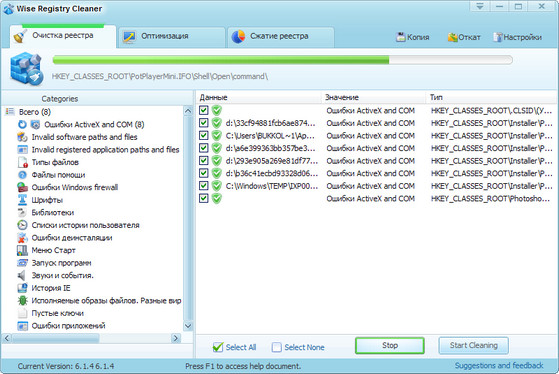The width and height of the screenshot is (559, 374).
Task: Click the Invalid registered application paths icon
Action: [x=22, y=149]
